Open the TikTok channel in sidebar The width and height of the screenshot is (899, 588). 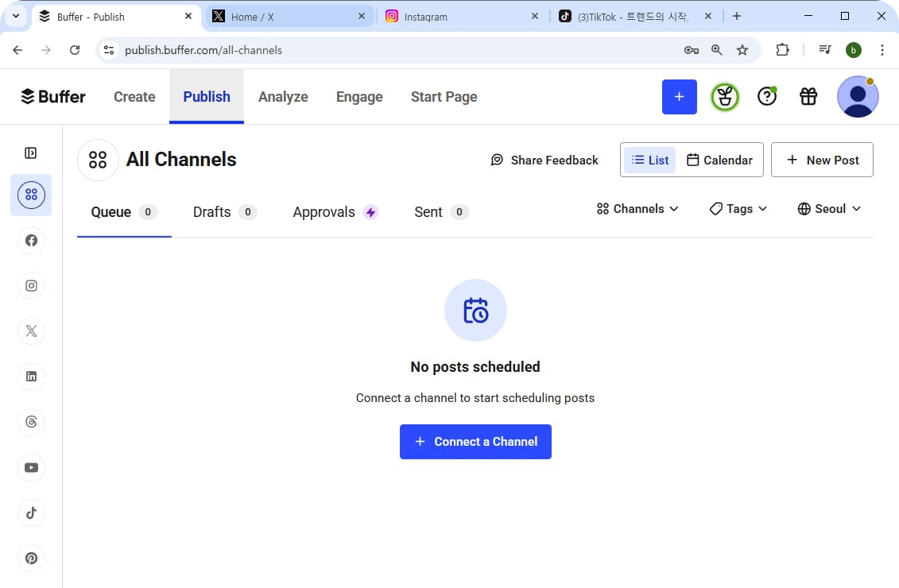point(31,513)
